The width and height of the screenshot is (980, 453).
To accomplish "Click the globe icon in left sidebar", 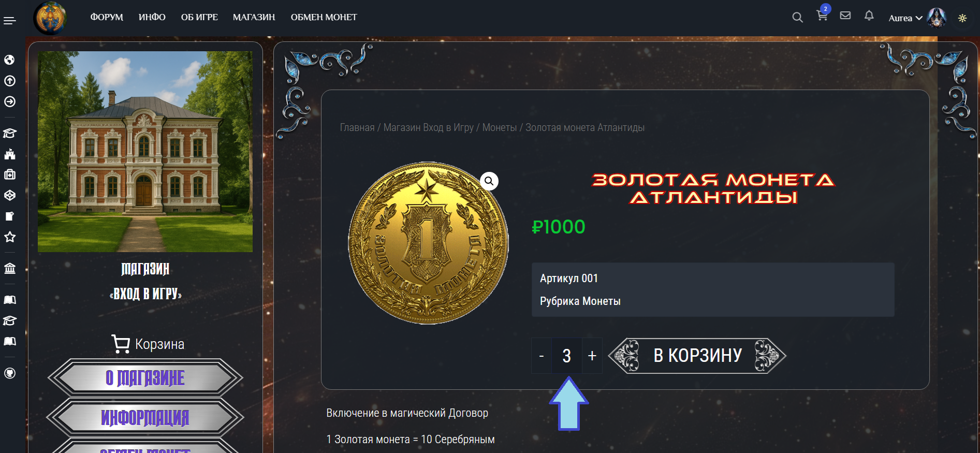I will pyautogui.click(x=9, y=60).
